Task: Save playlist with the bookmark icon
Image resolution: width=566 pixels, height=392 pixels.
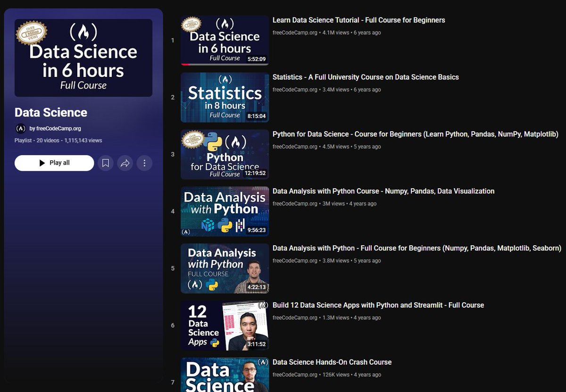Action: click(106, 163)
